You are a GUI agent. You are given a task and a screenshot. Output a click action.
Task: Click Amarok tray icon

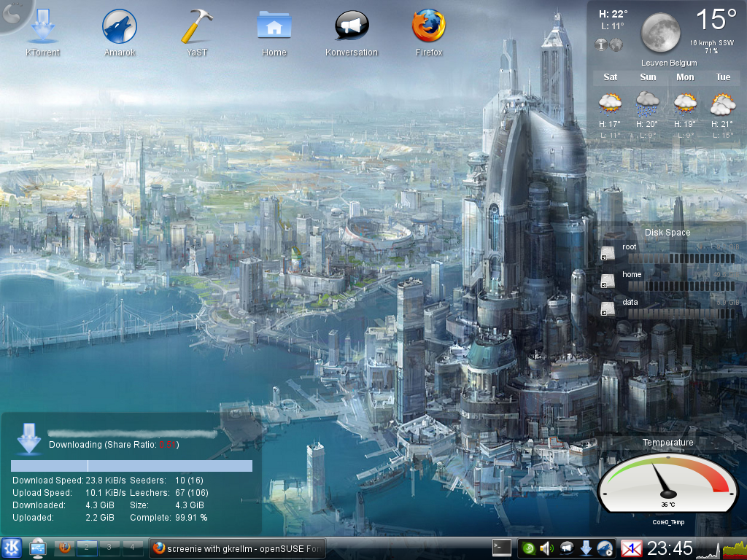point(605,548)
